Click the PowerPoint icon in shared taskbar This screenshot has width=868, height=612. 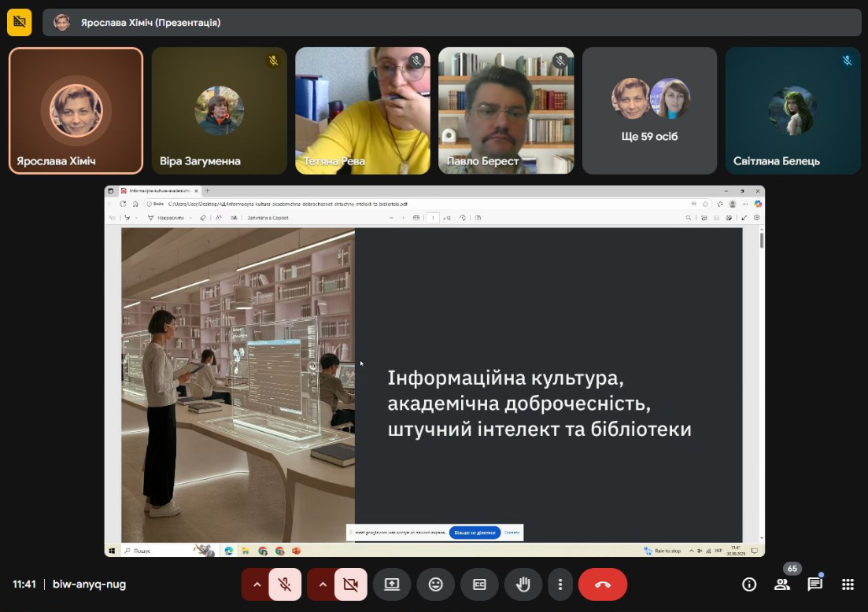click(296, 551)
